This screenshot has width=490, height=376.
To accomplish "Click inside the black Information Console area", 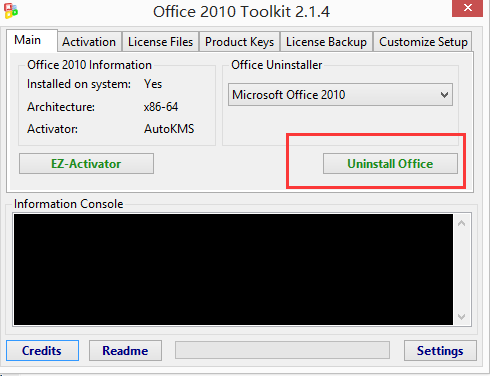I will point(233,269).
